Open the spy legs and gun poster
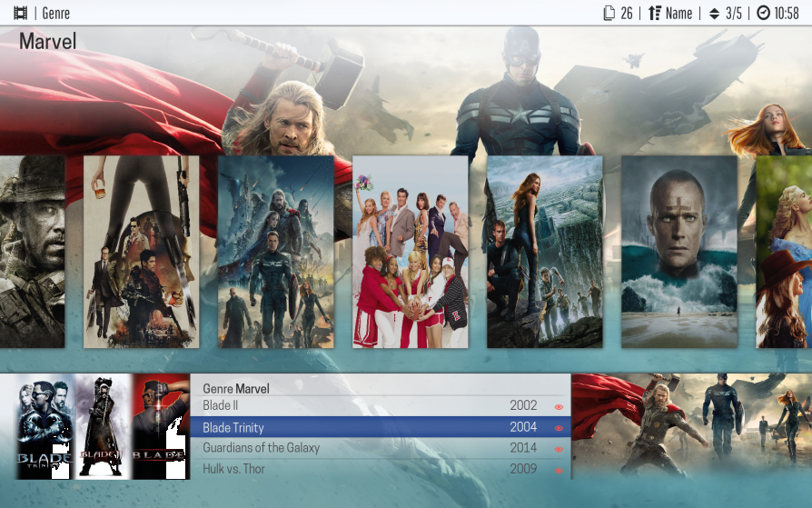 tap(142, 252)
